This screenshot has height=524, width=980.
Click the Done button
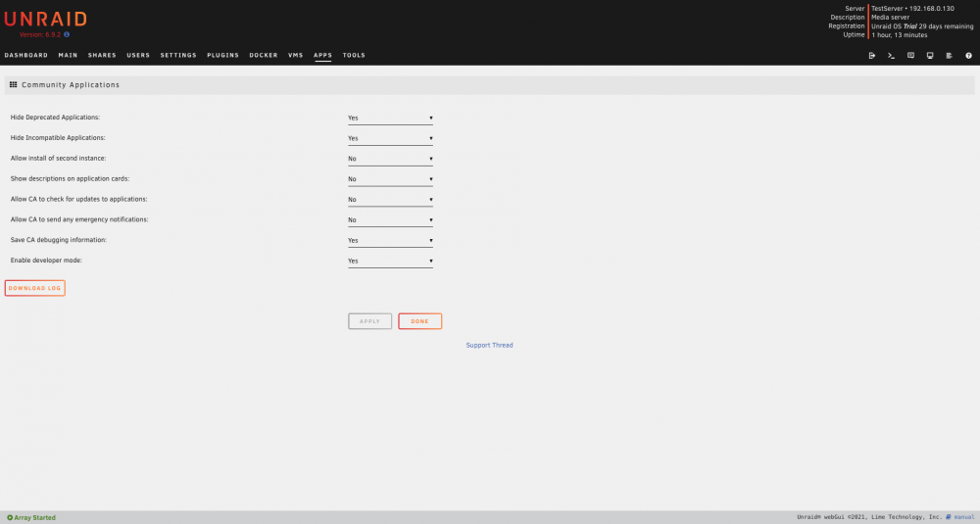pos(420,321)
